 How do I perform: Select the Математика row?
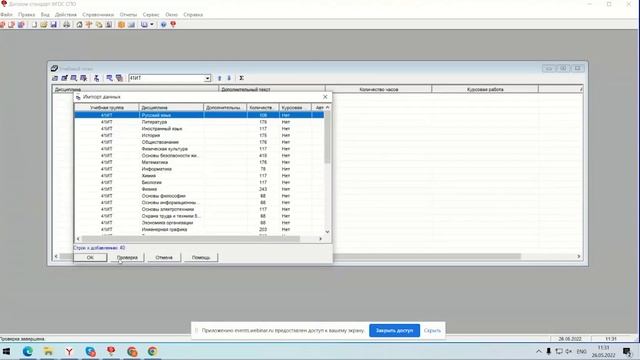199,162
